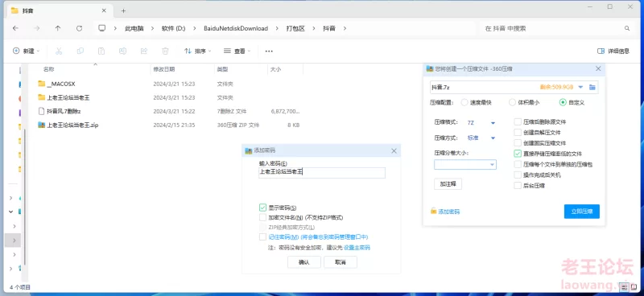Image resolution: width=644 pixels, height=296 pixels.
Task: Select the Share toolbar icon
Action: click(144, 51)
